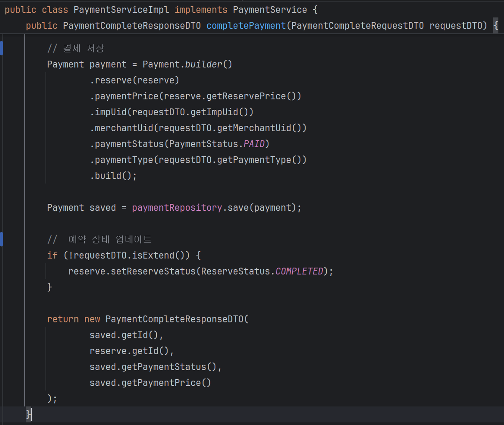This screenshot has width=504, height=425.
Task: Click the 'return' keyword
Action: click(63, 319)
